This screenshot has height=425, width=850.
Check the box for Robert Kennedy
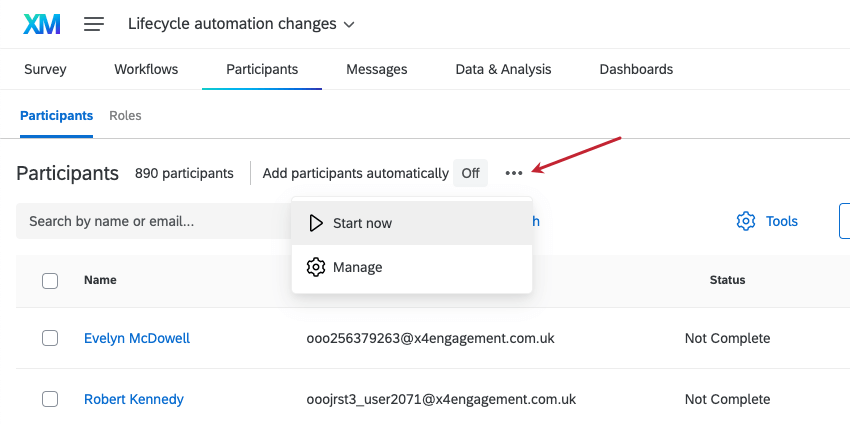pyautogui.click(x=50, y=399)
